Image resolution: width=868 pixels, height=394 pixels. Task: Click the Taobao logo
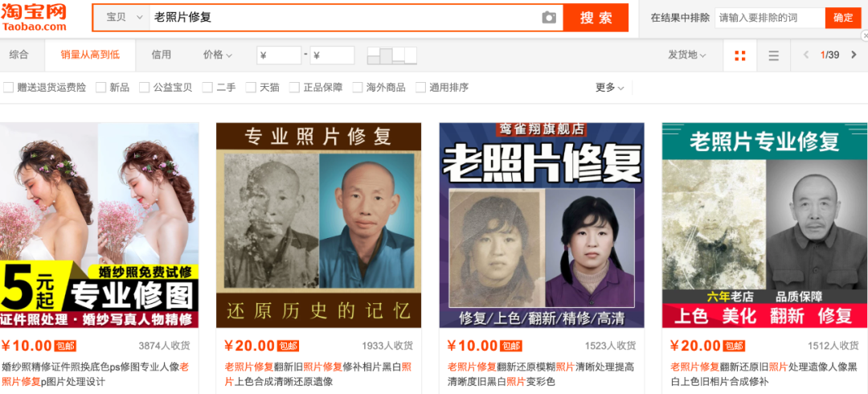tap(34, 17)
